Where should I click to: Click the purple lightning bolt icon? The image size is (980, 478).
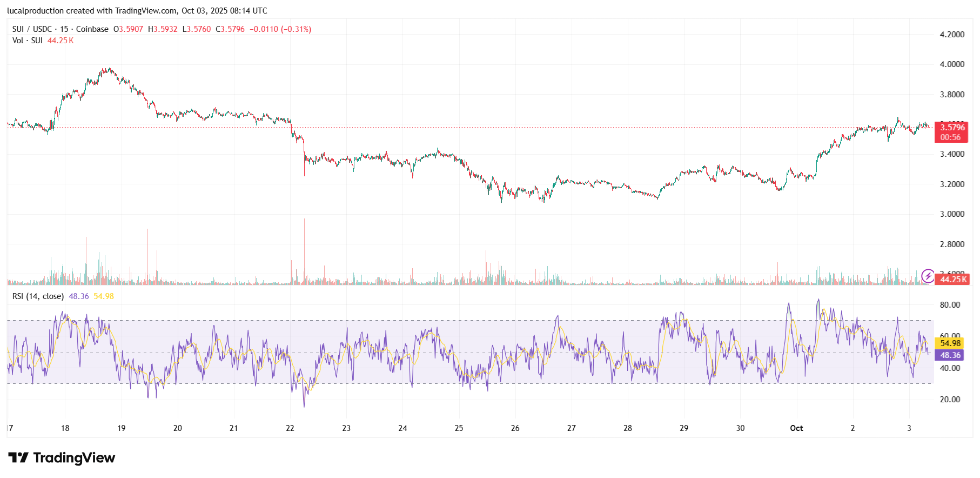pos(928,276)
